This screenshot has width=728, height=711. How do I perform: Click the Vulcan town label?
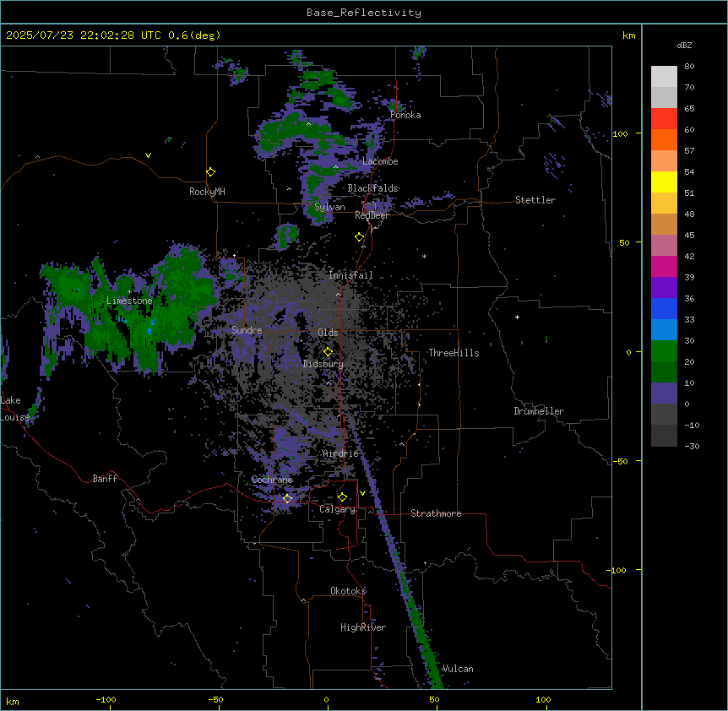pos(458,669)
